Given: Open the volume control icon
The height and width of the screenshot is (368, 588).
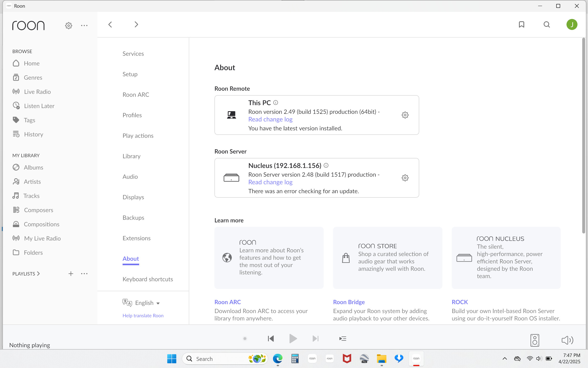Looking at the screenshot, I should (x=567, y=340).
